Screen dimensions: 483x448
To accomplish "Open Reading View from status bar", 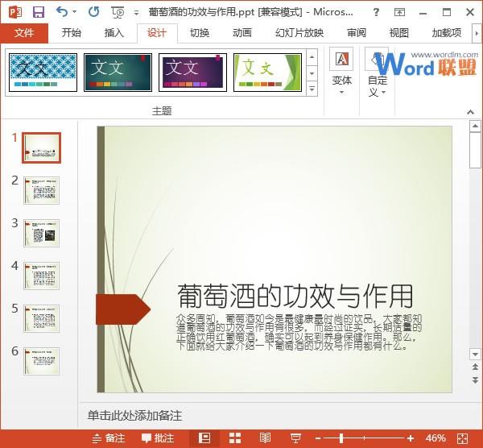I will (x=265, y=438).
